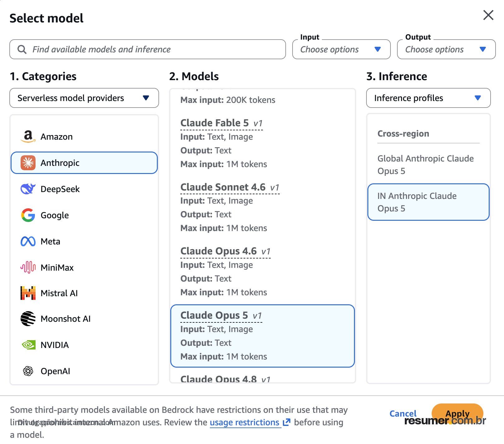
Task: Select the Google provider category
Action: [84, 215]
